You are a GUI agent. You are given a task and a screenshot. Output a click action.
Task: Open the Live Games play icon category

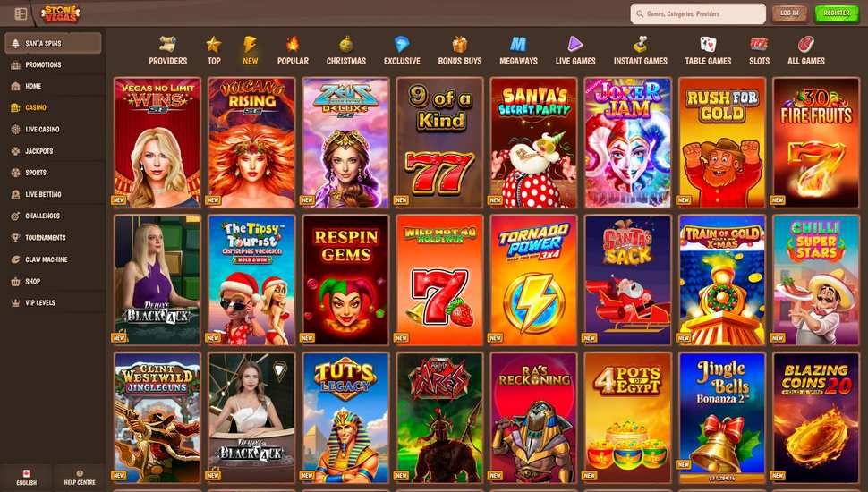click(575, 50)
